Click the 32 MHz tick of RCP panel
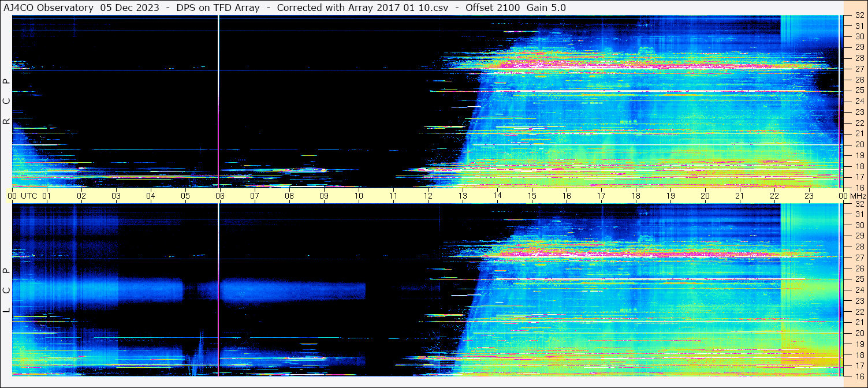 [859, 16]
